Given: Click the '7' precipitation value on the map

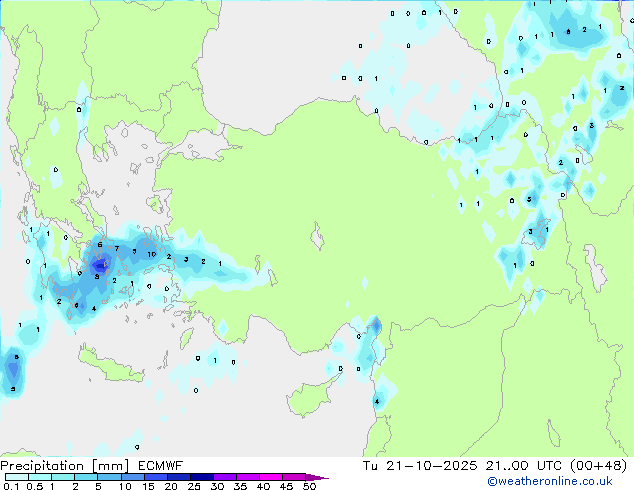Looking at the screenshot, I should point(117,249).
